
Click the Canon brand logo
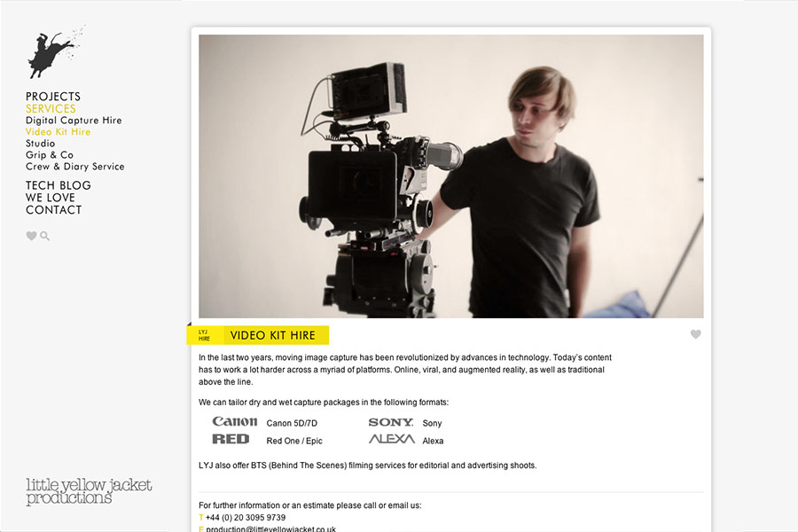point(235,422)
